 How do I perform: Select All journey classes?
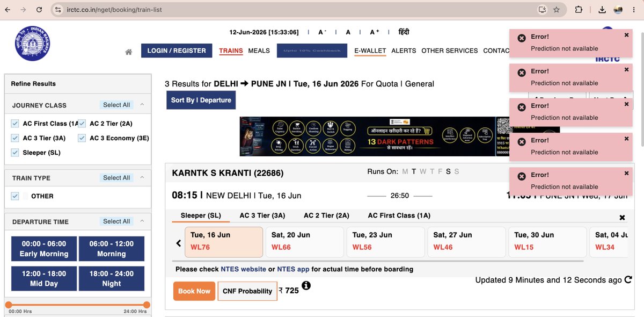(116, 105)
